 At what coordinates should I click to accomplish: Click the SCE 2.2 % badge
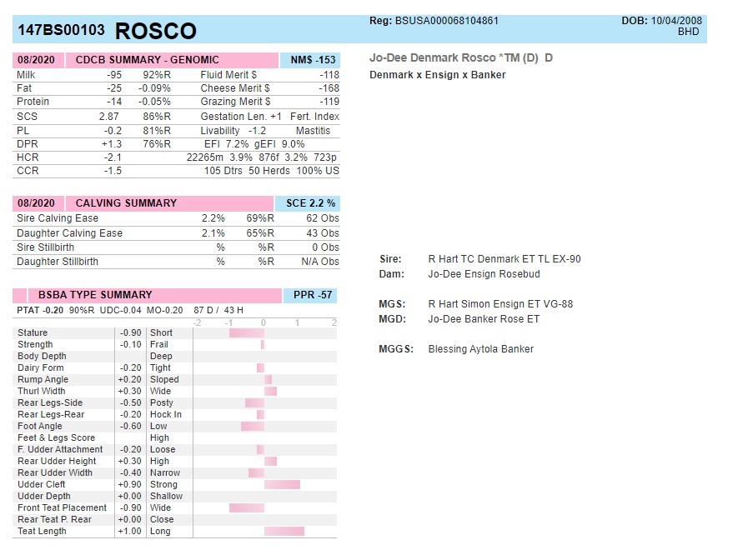pos(310,203)
